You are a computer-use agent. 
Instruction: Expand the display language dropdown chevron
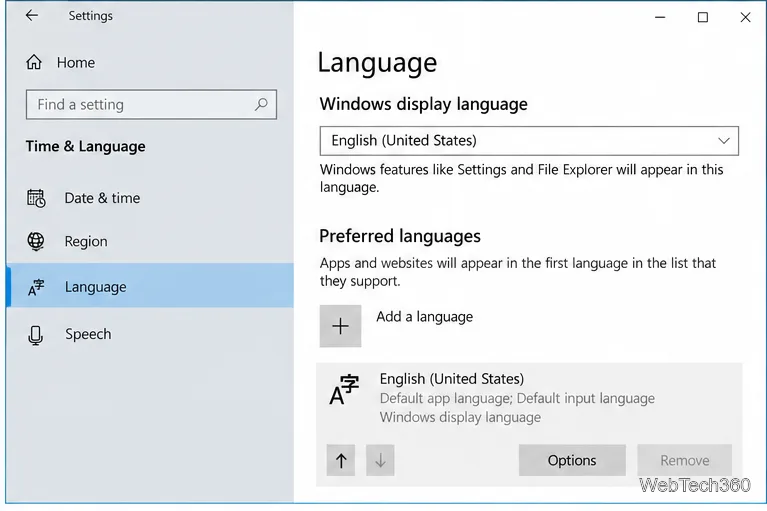(723, 141)
